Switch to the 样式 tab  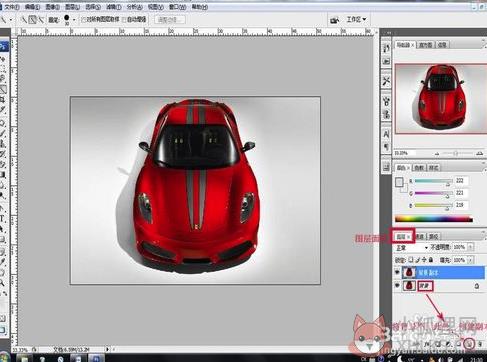(433, 168)
